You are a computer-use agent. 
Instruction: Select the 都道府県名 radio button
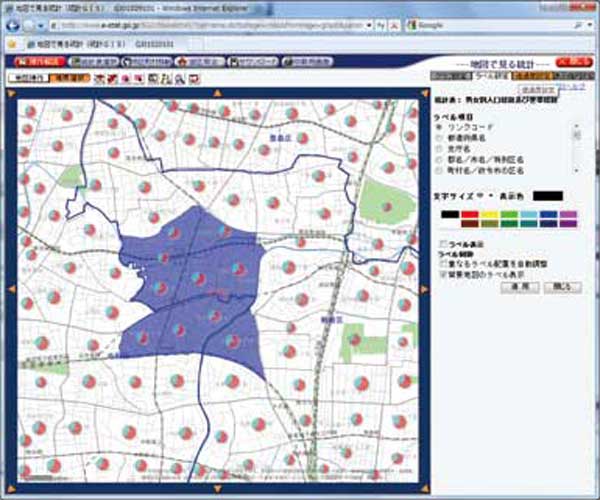pyautogui.click(x=439, y=138)
